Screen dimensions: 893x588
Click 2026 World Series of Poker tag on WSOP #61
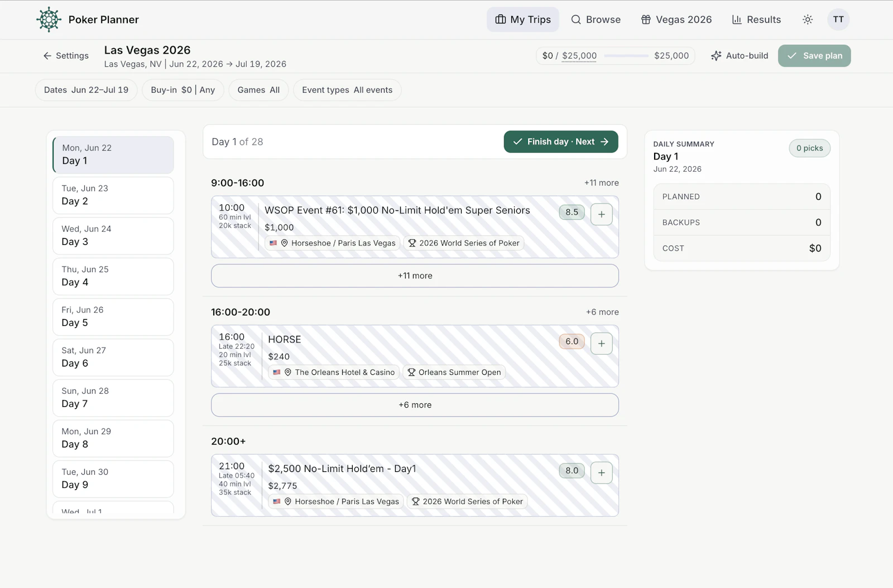pos(463,243)
